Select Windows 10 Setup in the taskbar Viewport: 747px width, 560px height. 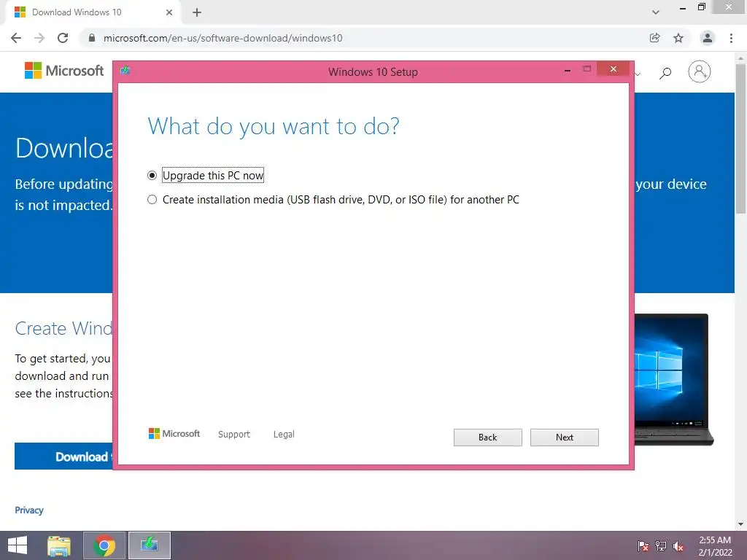[149, 545]
